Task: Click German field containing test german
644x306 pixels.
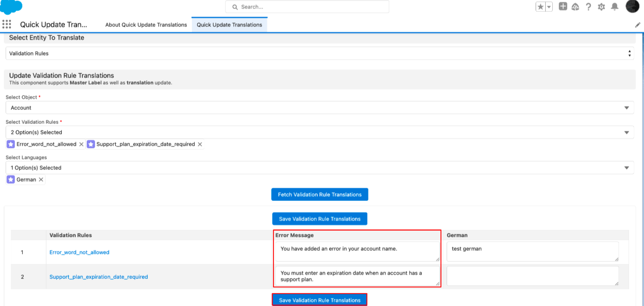Action: point(533,252)
